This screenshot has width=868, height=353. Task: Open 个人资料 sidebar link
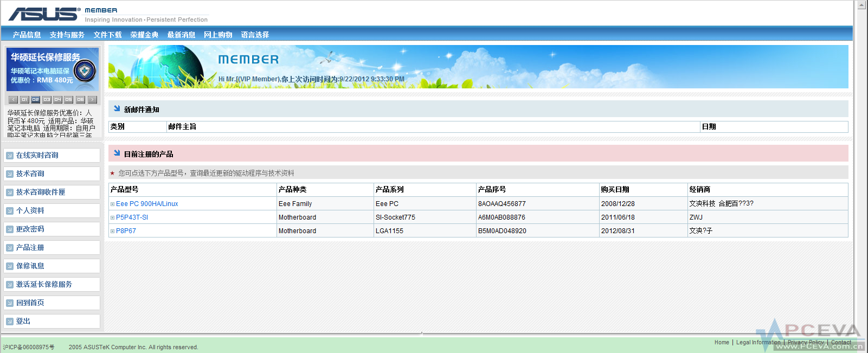coord(30,210)
